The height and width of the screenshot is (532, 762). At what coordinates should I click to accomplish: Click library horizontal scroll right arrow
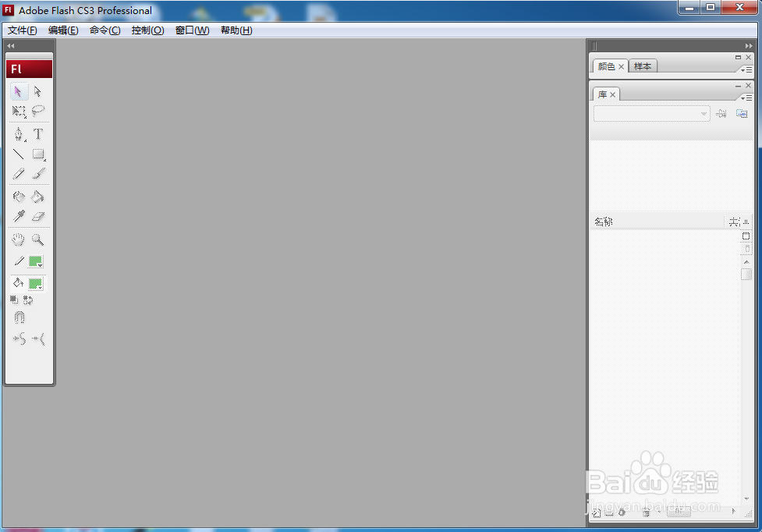coord(733,511)
